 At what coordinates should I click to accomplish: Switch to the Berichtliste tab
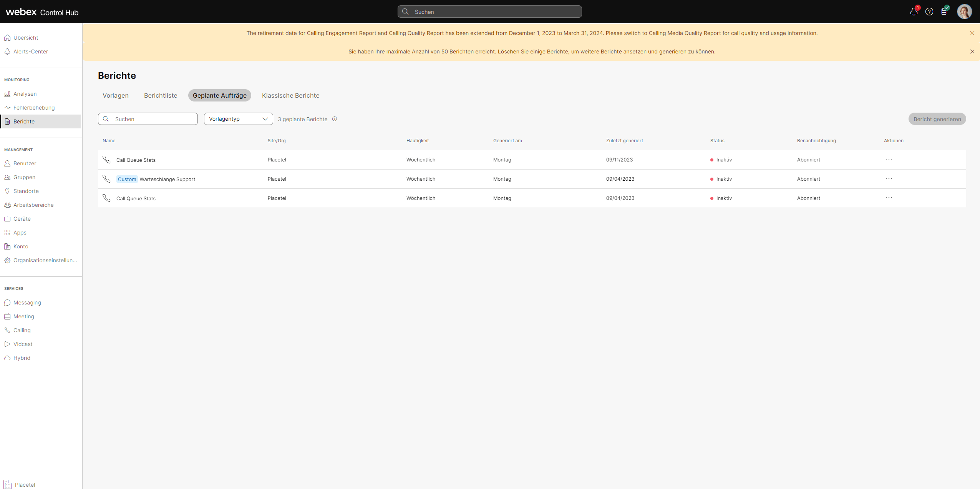[161, 95]
